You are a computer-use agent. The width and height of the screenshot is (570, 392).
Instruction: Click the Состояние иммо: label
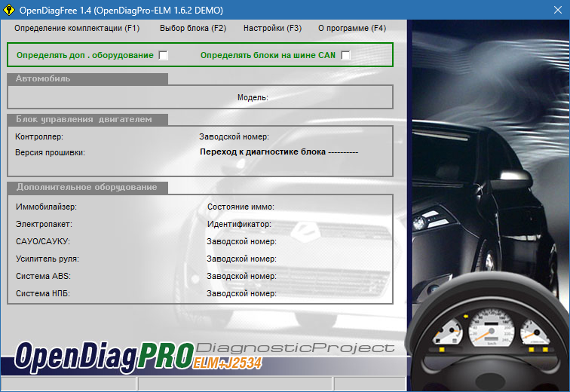[x=241, y=207]
